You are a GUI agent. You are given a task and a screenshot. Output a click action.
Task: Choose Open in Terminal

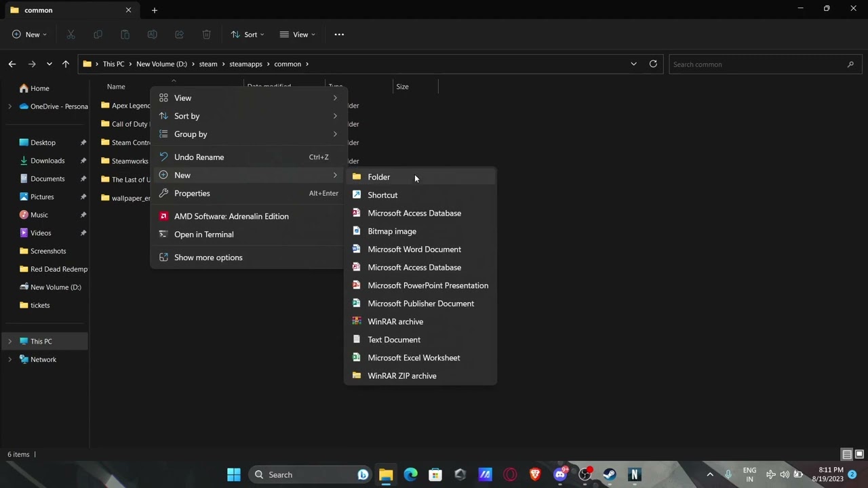tap(248, 235)
